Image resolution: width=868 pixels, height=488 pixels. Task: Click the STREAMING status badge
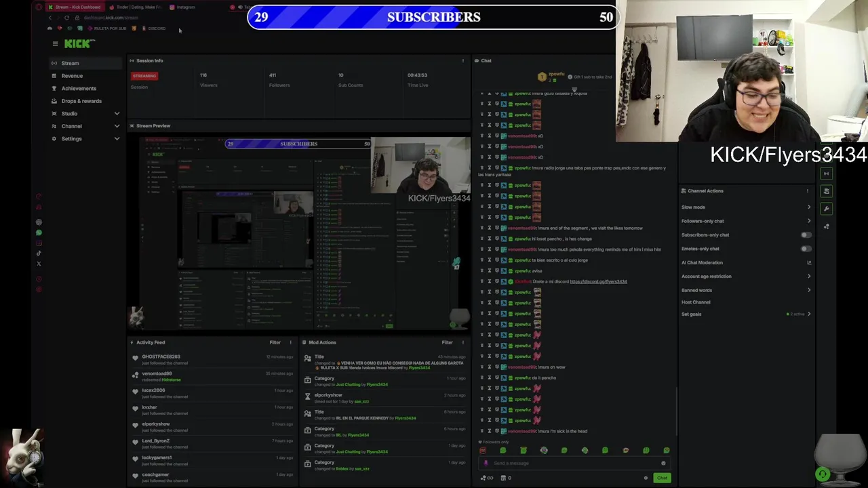144,76
